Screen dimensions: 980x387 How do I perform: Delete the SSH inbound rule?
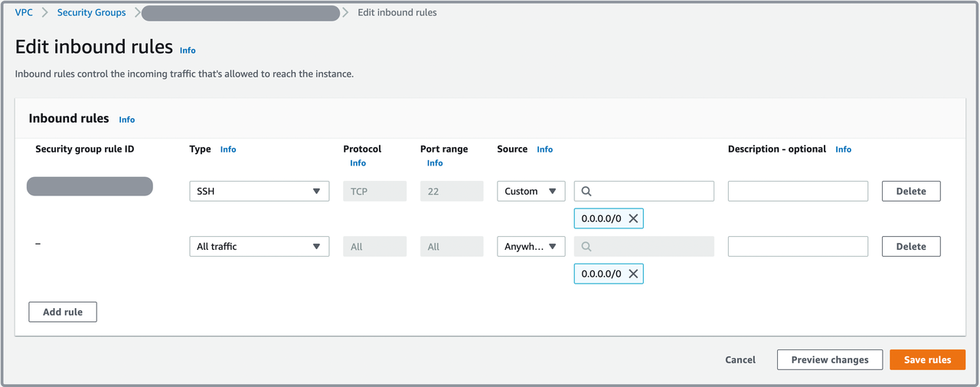point(910,192)
